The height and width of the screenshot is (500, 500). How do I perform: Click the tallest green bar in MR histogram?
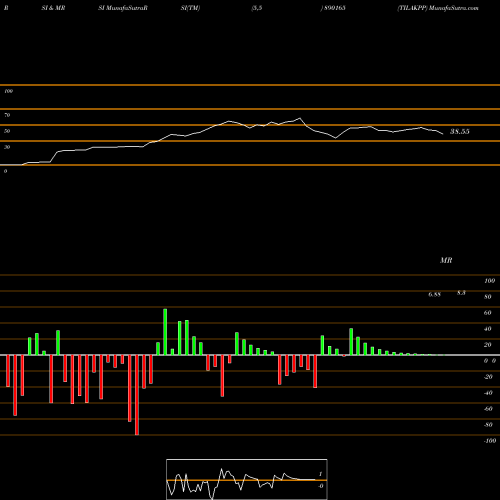coord(165,332)
